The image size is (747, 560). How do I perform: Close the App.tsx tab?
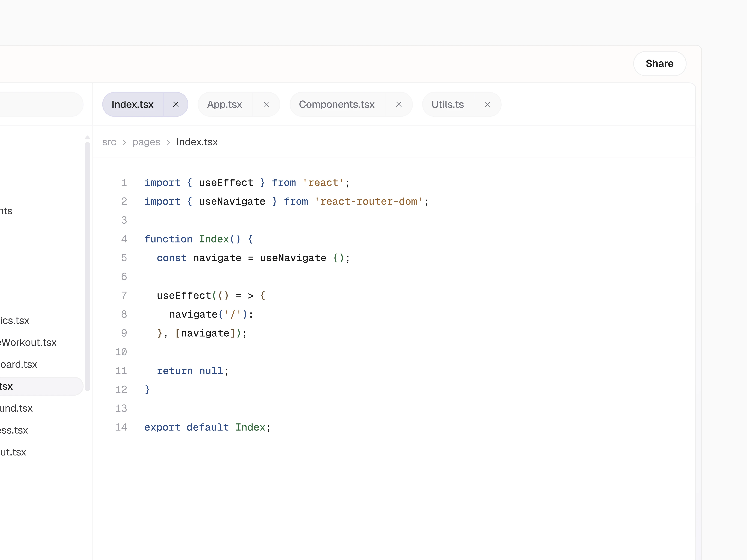pos(266,104)
